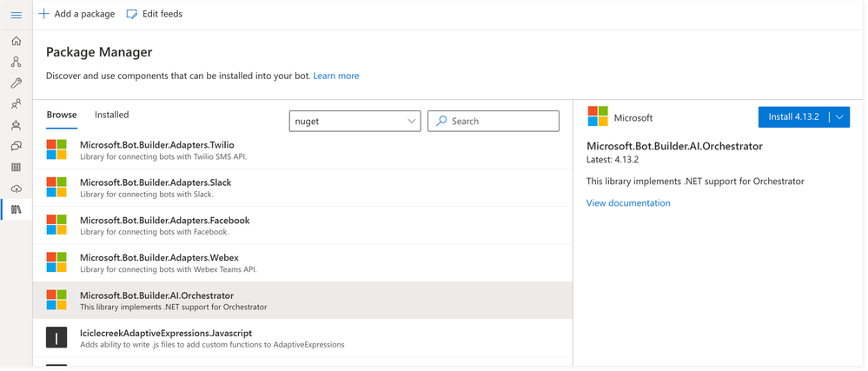Expand the Install version dropdown arrow
This screenshot has width=868, height=371.
coord(839,116)
